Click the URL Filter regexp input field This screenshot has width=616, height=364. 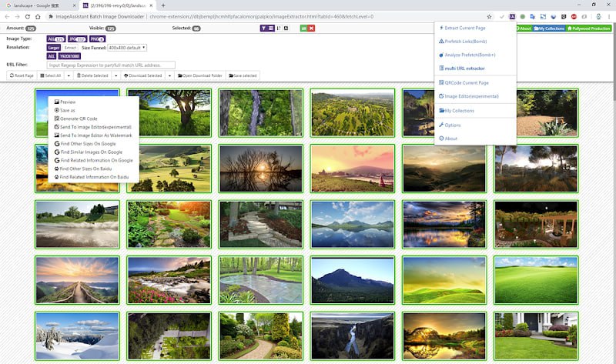pyautogui.click(x=112, y=65)
